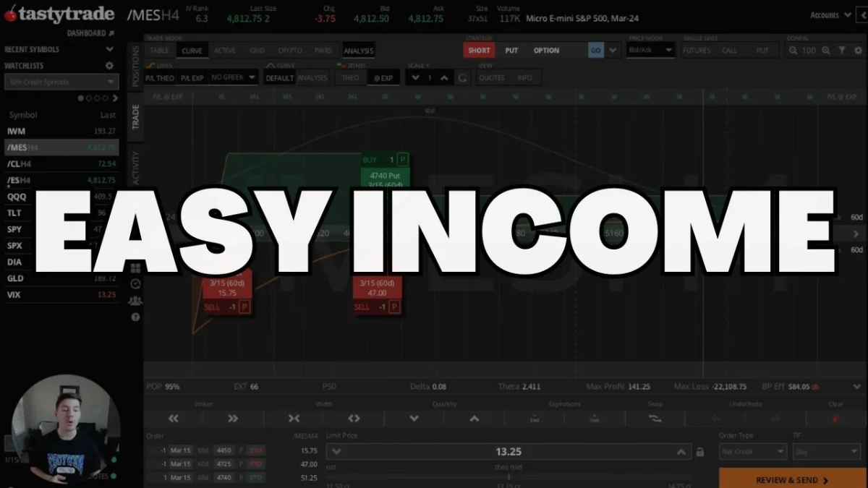Open the ACTIVITY vertical tab

pyautogui.click(x=135, y=168)
